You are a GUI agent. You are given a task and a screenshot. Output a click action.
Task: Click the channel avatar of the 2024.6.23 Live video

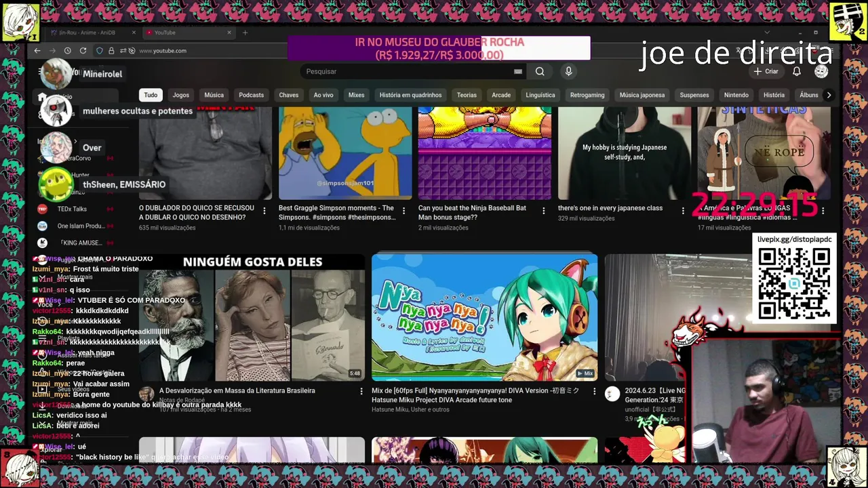coord(612,394)
